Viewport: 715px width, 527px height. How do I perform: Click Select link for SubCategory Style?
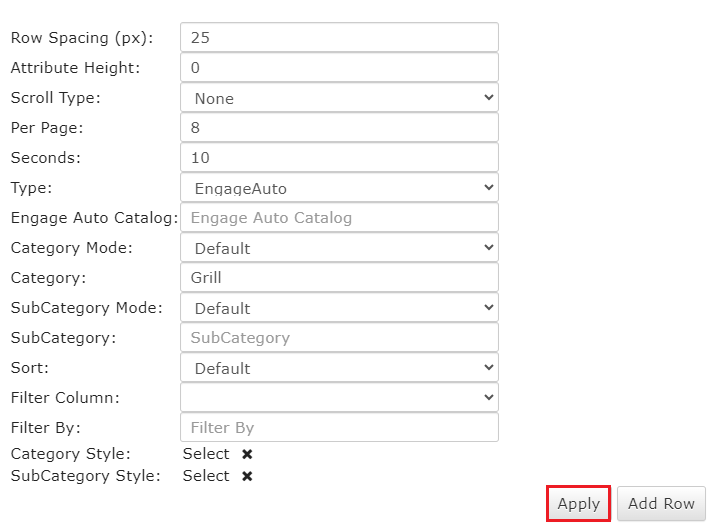pyautogui.click(x=206, y=476)
